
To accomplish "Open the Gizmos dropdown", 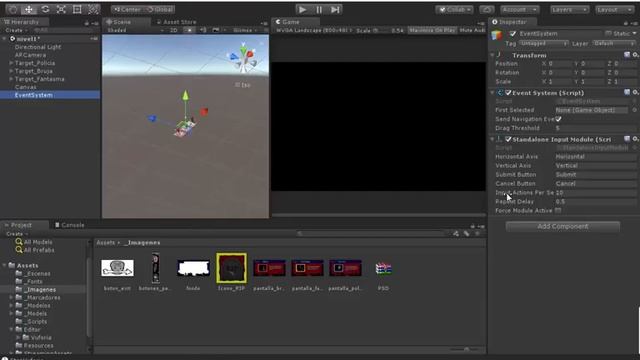I will [245, 30].
